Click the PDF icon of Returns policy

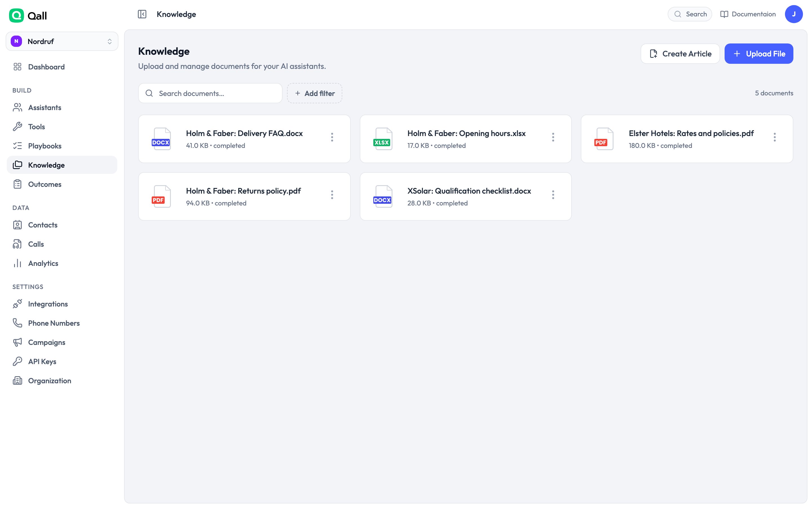(x=161, y=196)
